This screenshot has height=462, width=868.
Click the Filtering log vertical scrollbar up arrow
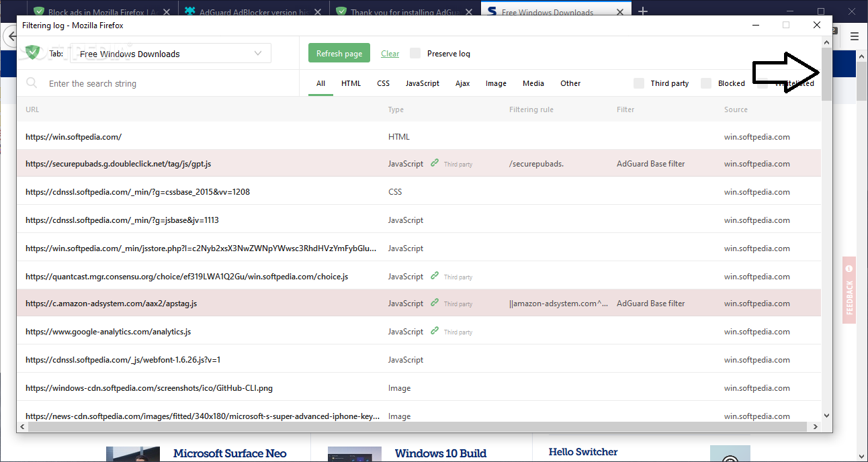coord(826,43)
